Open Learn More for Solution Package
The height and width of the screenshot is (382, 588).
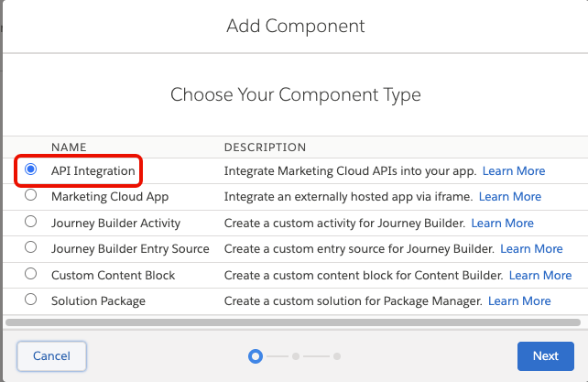(x=519, y=300)
